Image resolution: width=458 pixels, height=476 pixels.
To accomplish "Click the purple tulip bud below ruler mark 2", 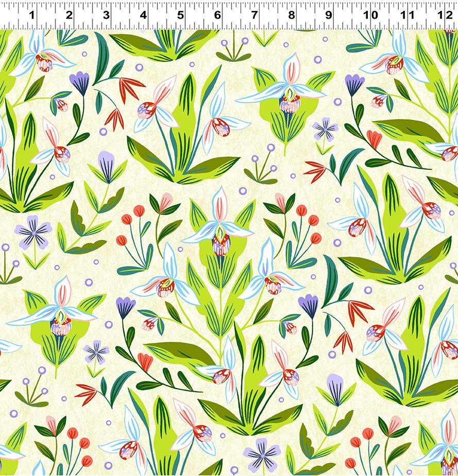I will tap(80, 83).
